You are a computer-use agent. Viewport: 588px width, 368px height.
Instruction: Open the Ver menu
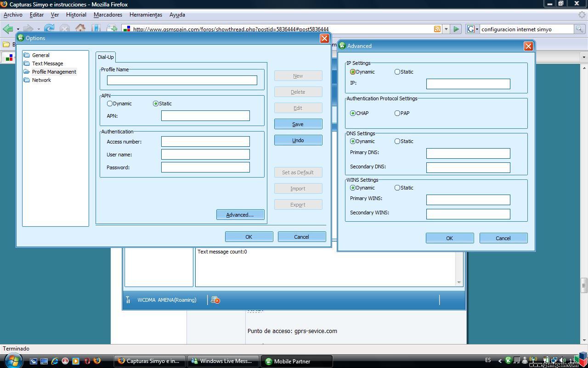[55, 15]
